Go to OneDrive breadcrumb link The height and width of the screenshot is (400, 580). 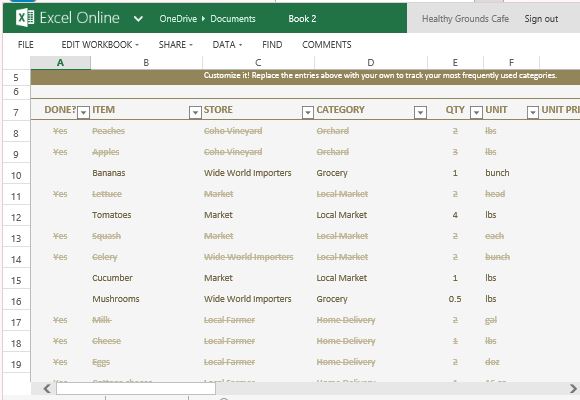pos(178,19)
